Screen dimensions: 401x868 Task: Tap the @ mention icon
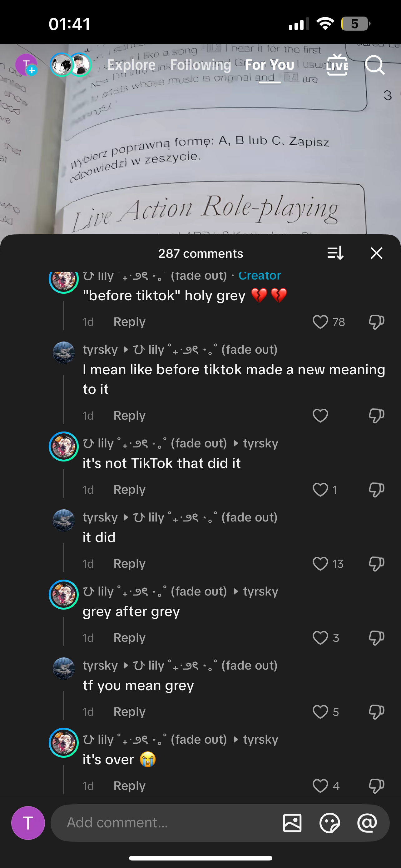(367, 822)
